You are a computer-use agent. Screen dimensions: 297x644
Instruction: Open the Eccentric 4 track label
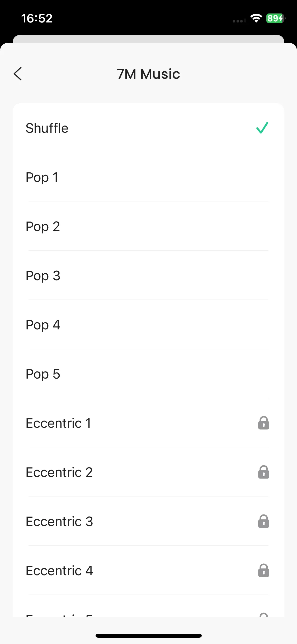59,571
